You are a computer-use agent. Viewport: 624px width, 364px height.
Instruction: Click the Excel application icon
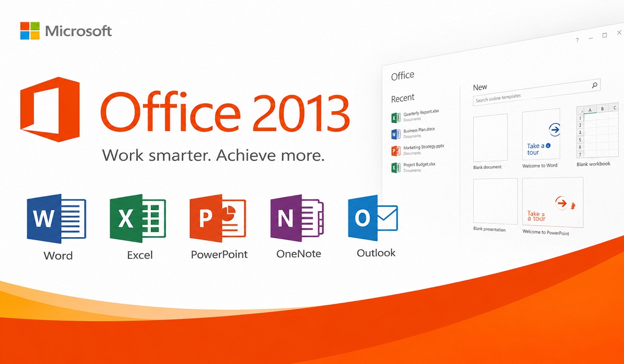(x=137, y=219)
